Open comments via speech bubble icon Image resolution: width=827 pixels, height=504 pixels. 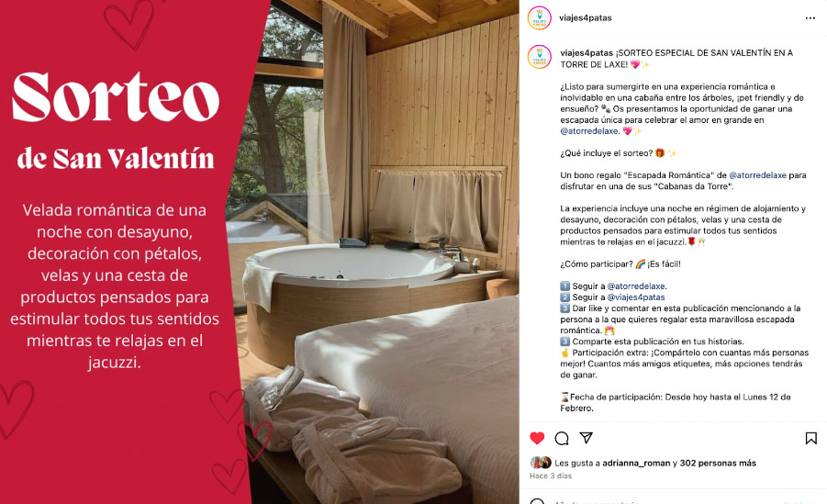(562, 438)
